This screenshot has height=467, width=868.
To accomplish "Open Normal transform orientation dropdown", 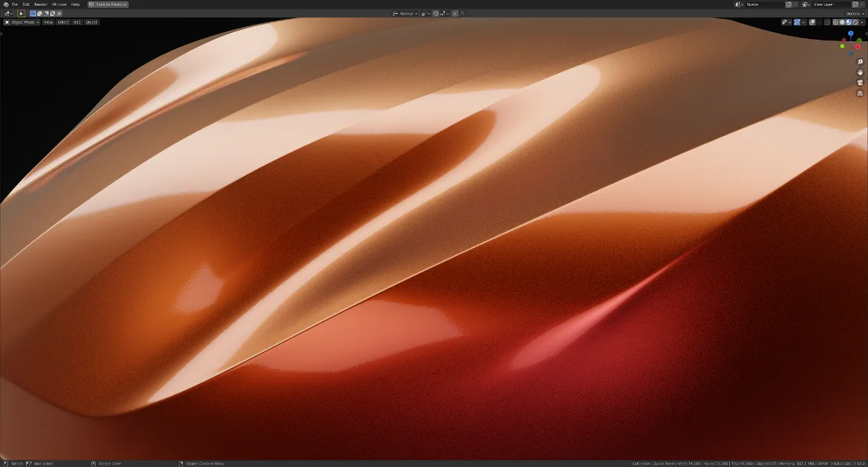I will [x=406, y=13].
